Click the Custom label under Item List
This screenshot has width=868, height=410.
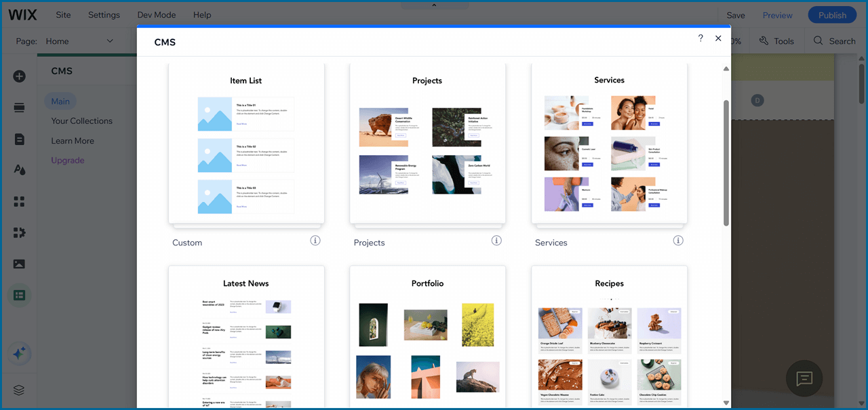[187, 243]
